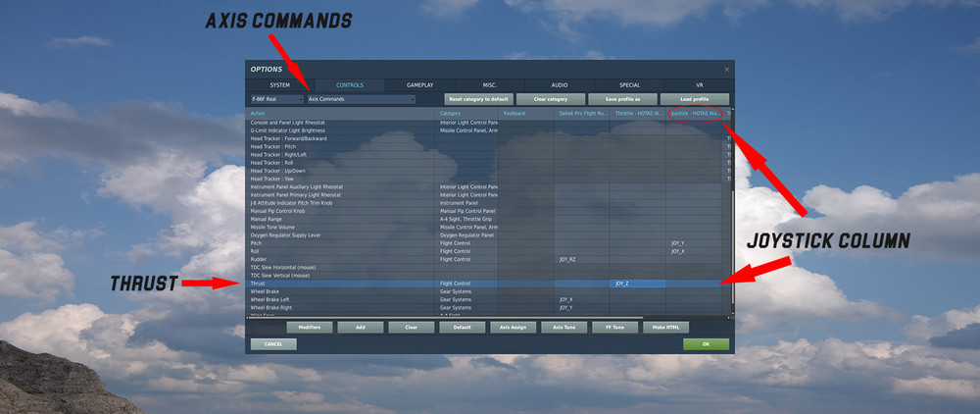980x414 pixels.
Task: Select the Wheel Brake Left row
Action: tap(487, 300)
